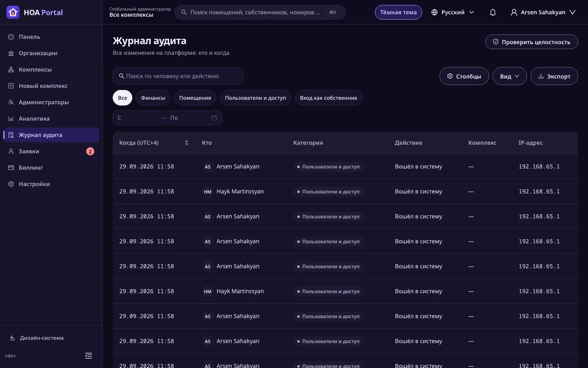
Task: Click the first Hayk Martirosyan row name
Action: [240, 191]
